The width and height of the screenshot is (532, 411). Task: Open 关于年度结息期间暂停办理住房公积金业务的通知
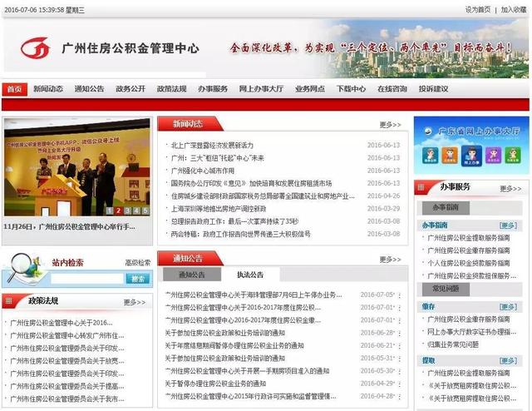[x=234, y=345]
